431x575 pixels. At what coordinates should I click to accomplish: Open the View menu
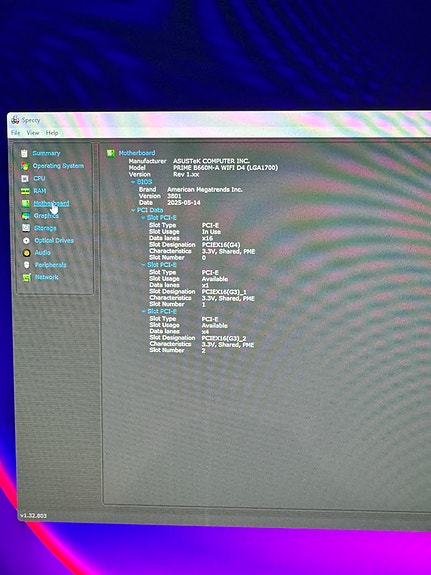(33, 133)
